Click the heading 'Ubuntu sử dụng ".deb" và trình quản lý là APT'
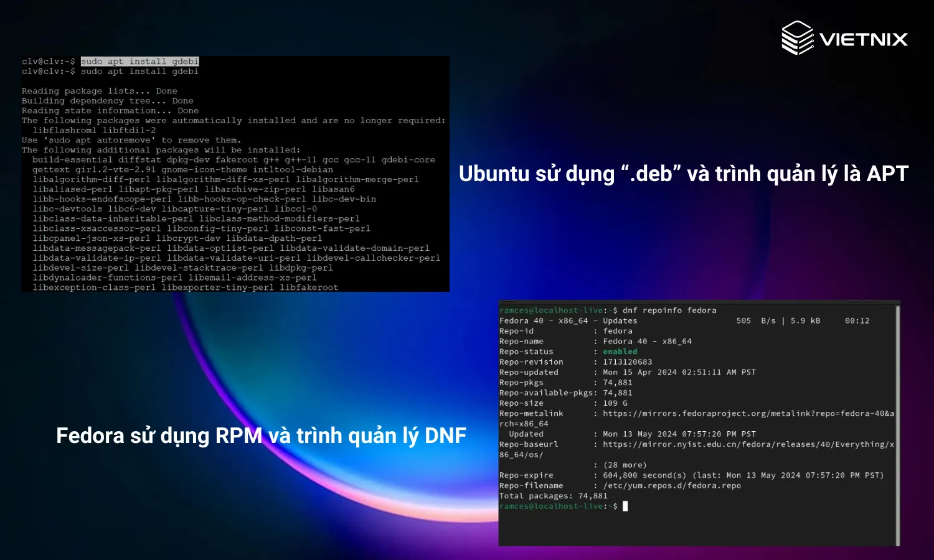The height and width of the screenshot is (560, 934). coord(684,174)
